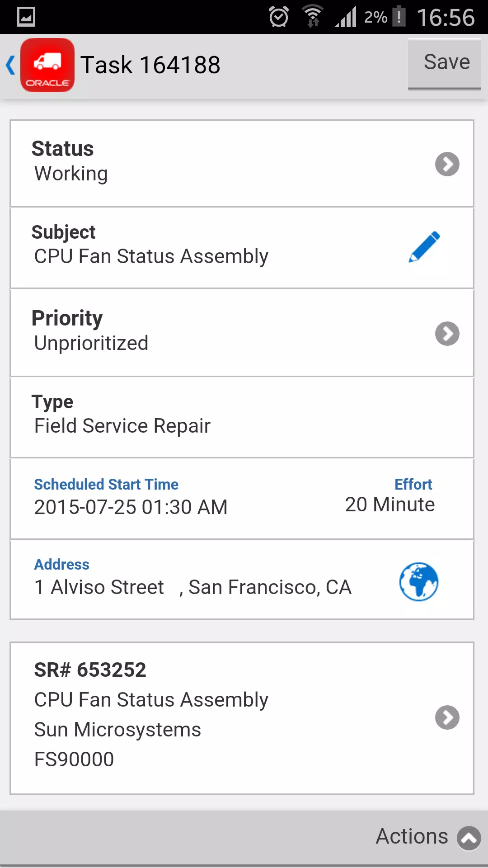Open map via the globe icon
488x868 pixels.
(x=419, y=582)
